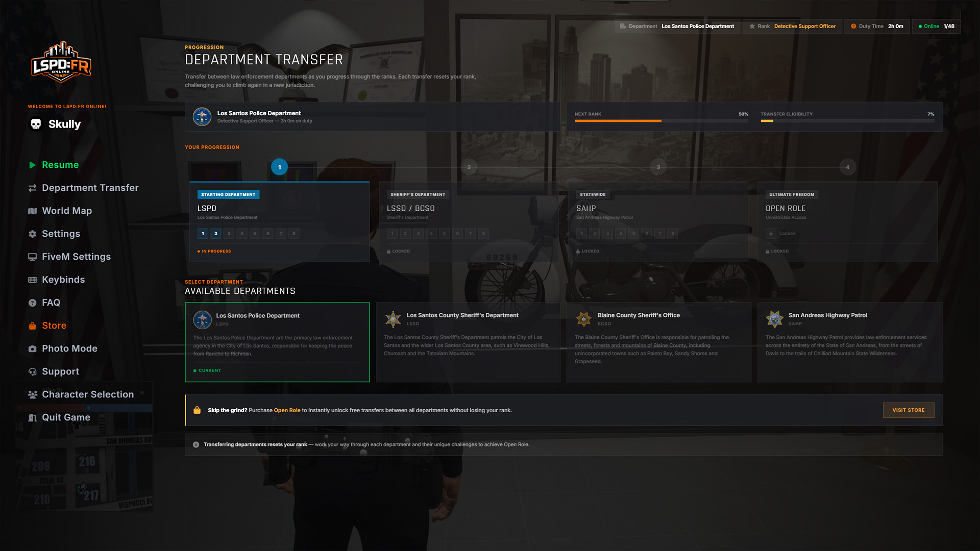Click LSPD rank box 2
This screenshot has height=551, width=980.
(216, 233)
